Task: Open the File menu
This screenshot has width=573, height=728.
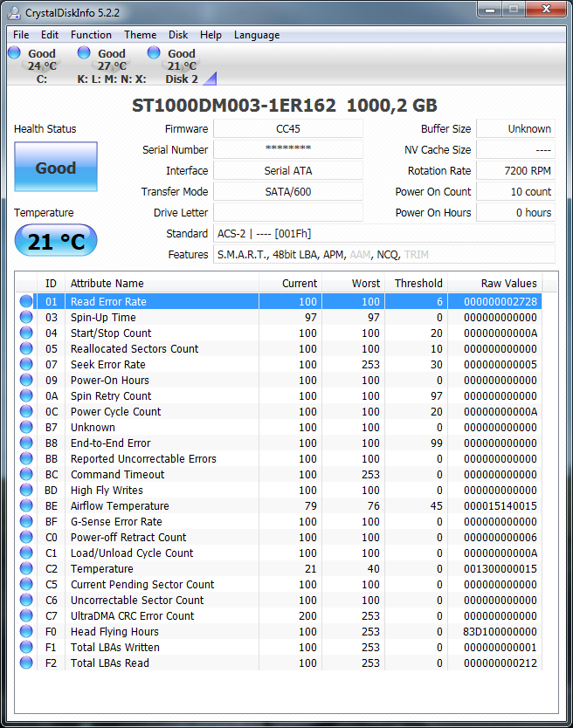Action: [x=21, y=35]
